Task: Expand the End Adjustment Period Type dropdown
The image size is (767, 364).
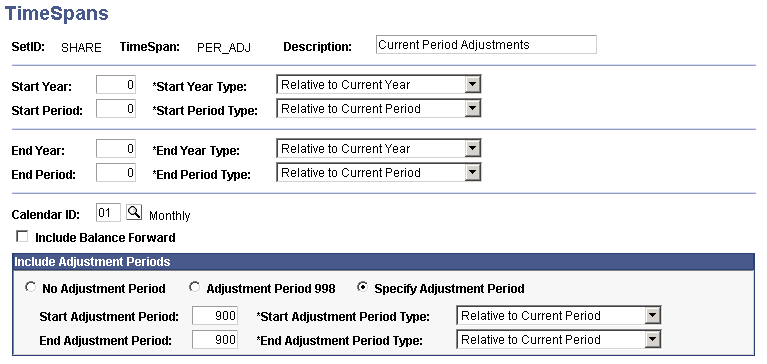Action: tap(559, 340)
